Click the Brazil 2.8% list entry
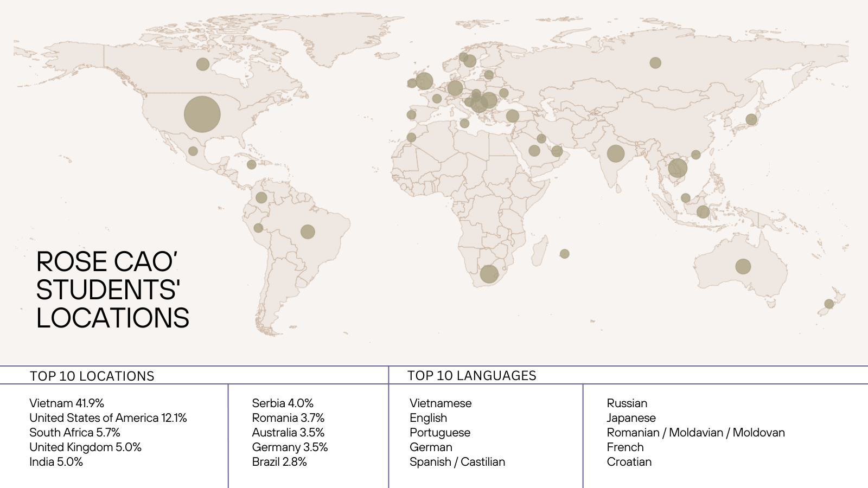 [279, 461]
